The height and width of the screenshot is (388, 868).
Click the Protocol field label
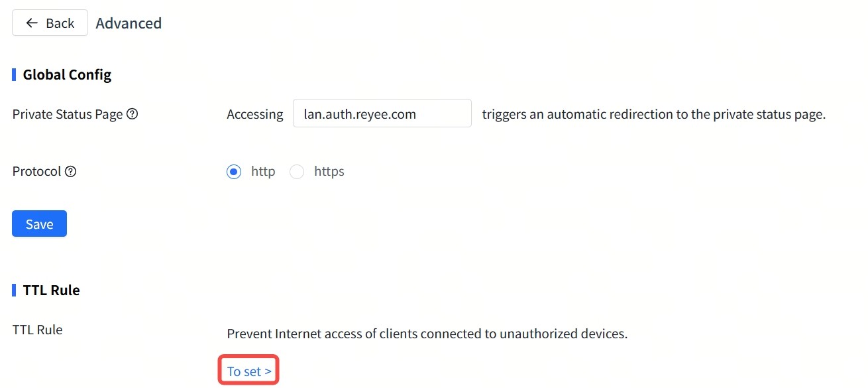click(x=36, y=171)
